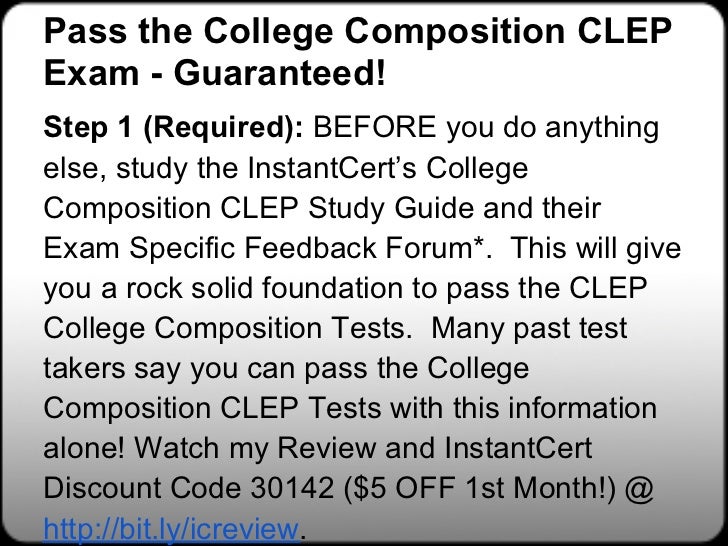Click the '($5 OFF 1st Month!)' text

(480, 489)
